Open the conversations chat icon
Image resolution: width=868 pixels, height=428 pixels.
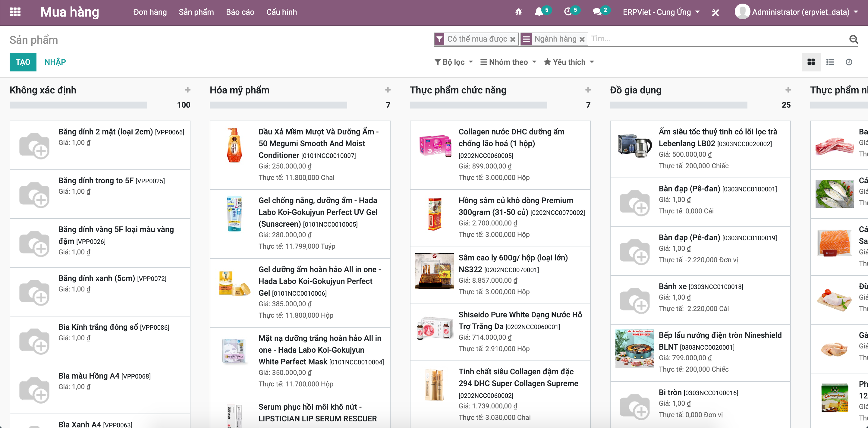point(597,12)
